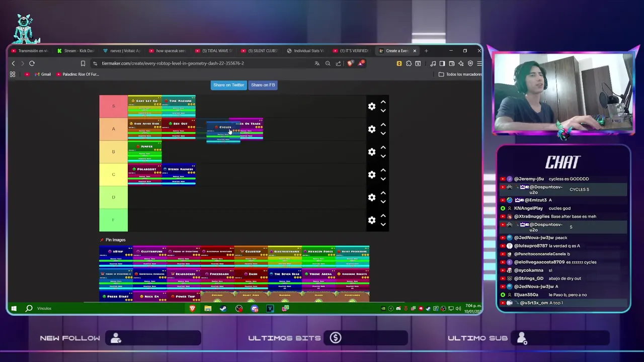Toggle Pin Images option

coord(113,240)
